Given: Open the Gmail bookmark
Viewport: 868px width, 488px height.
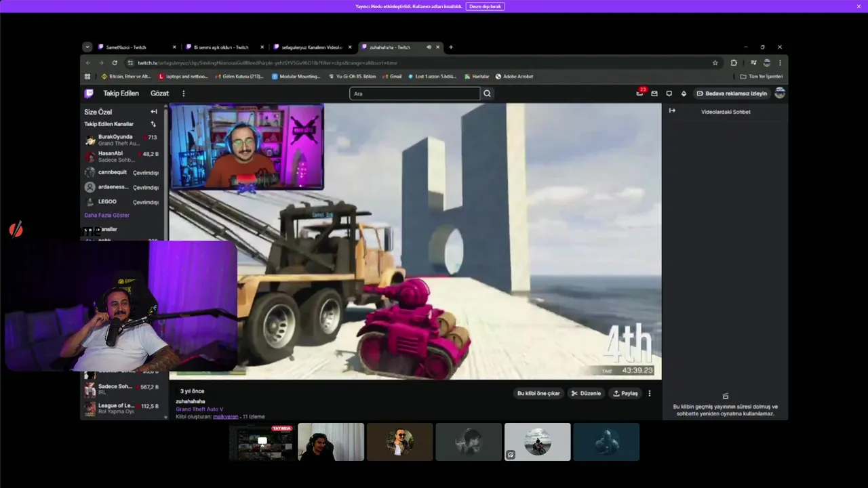Looking at the screenshot, I should 392,77.
